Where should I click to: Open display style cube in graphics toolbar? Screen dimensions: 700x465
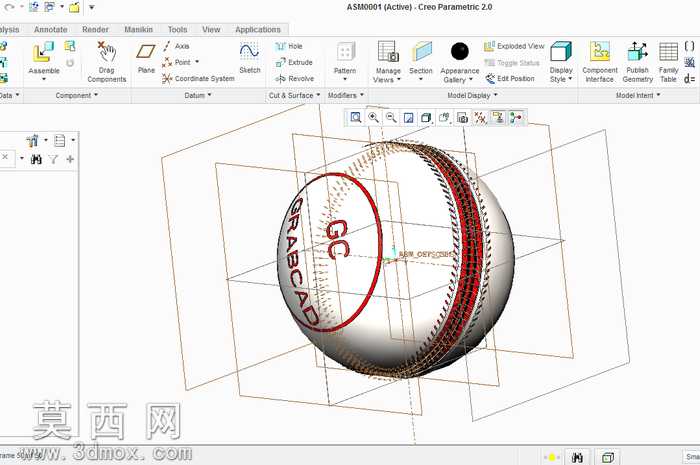coord(426,117)
